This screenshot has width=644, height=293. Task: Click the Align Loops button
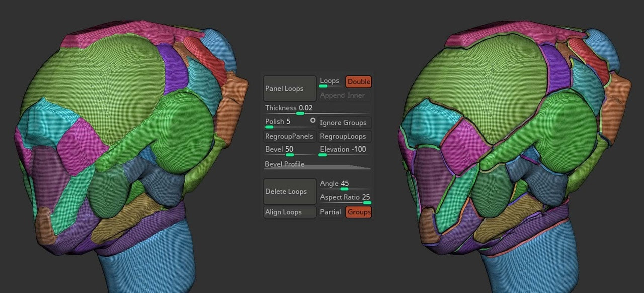[x=290, y=212]
